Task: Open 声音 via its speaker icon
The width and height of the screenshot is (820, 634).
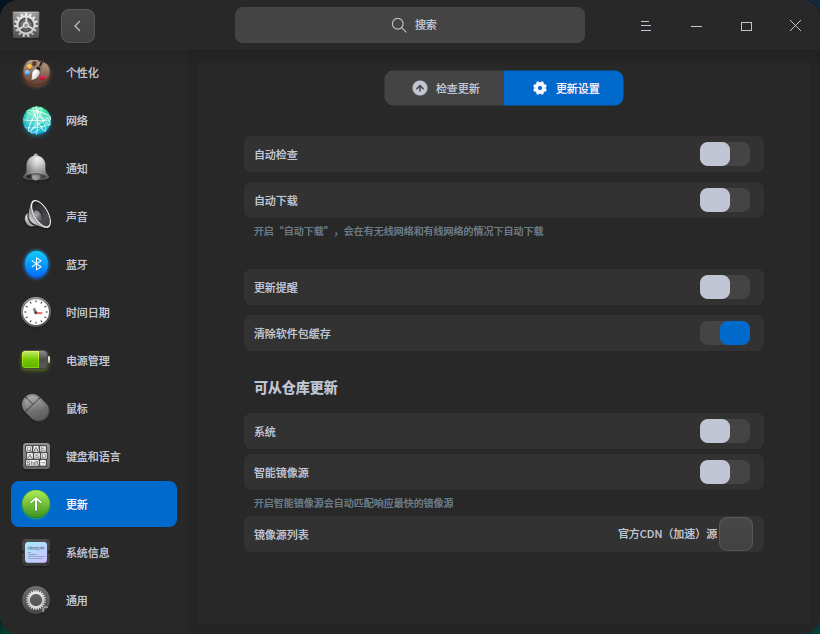Action: [37, 214]
